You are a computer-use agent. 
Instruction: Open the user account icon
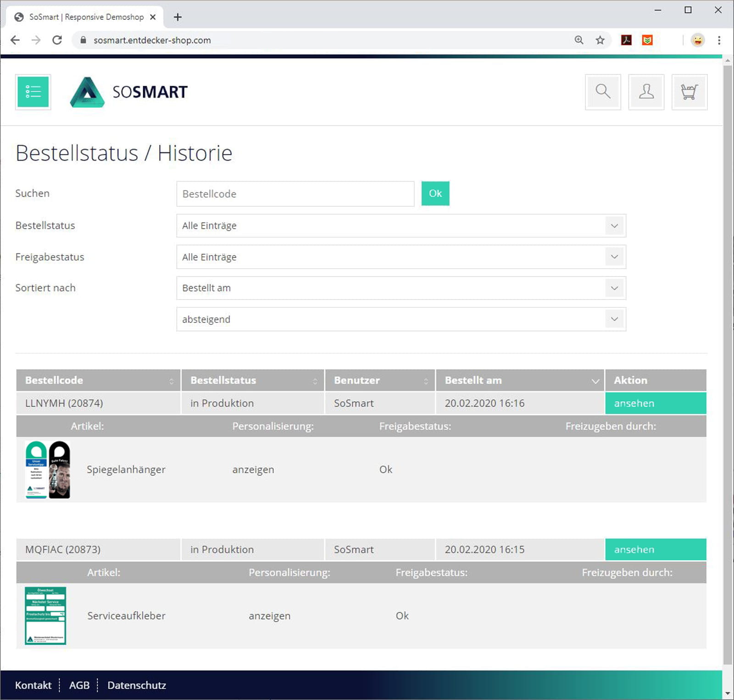click(x=646, y=92)
